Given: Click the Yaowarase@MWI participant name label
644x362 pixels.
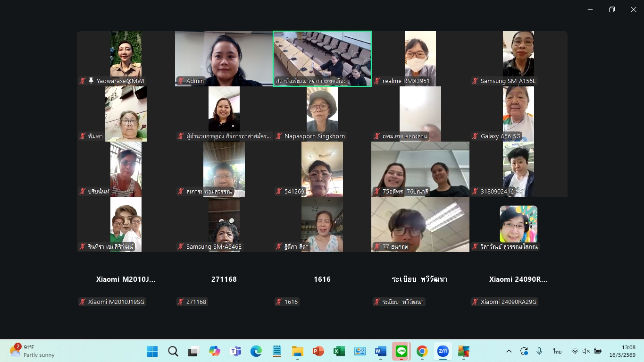Looking at the screenshot, I should tap(120, 81).
